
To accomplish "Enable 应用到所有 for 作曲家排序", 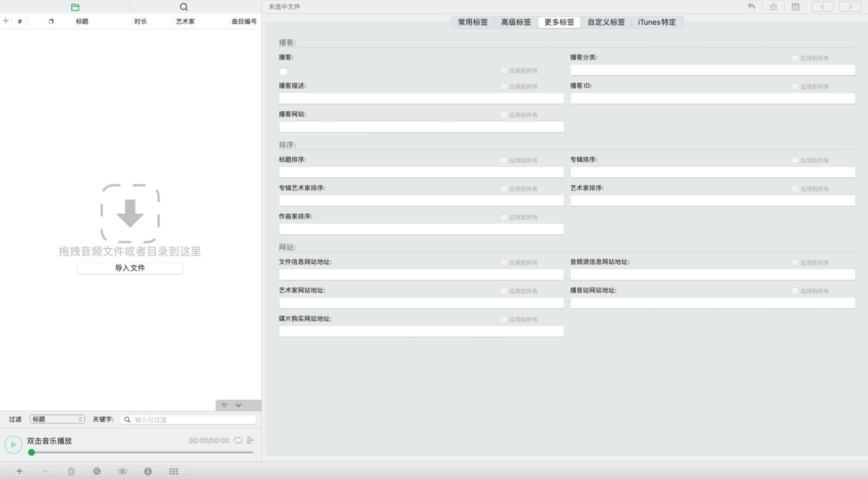I will (504, 217).
